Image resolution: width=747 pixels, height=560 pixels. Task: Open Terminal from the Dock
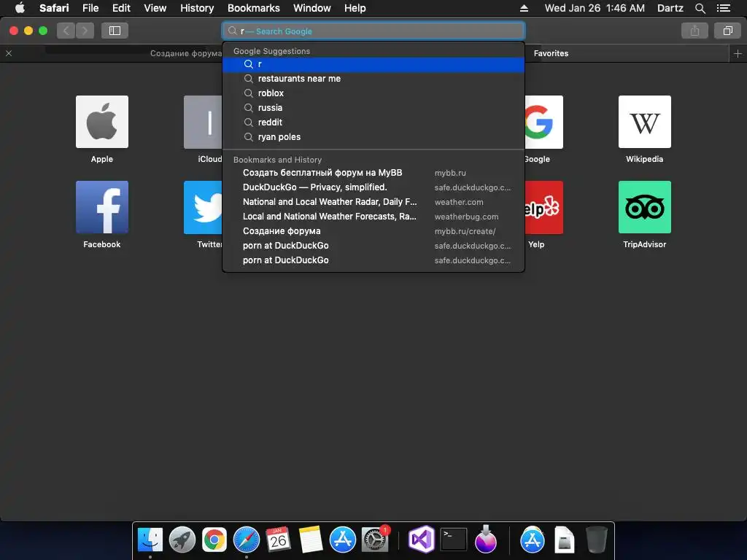454,540
